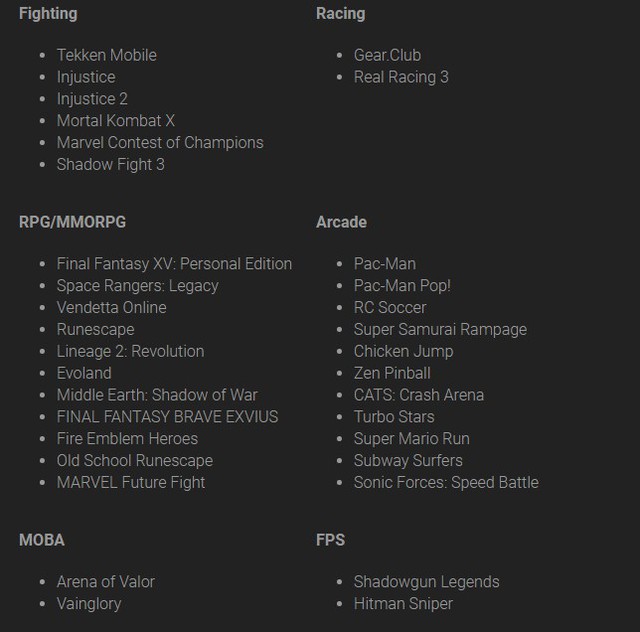Select Marvel Contest of Champions
The width and height of the screenshot is (640, 632).
coord(160,142)
